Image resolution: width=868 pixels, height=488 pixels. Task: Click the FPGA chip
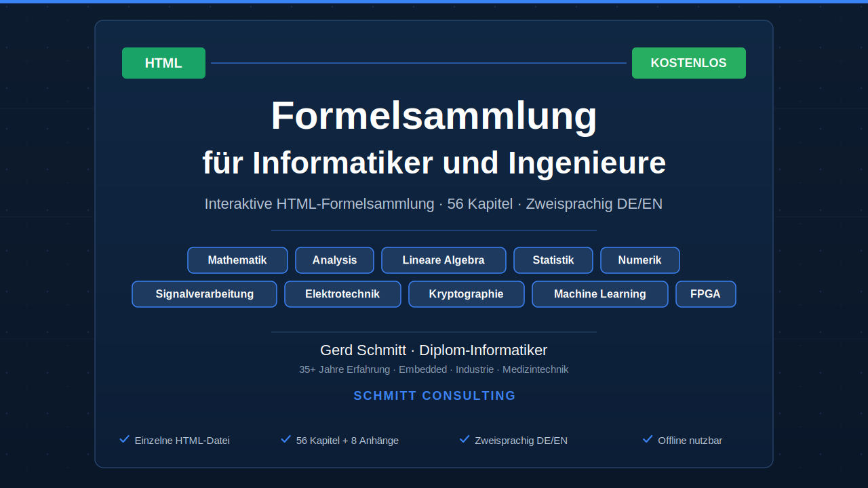click(705, 293)
